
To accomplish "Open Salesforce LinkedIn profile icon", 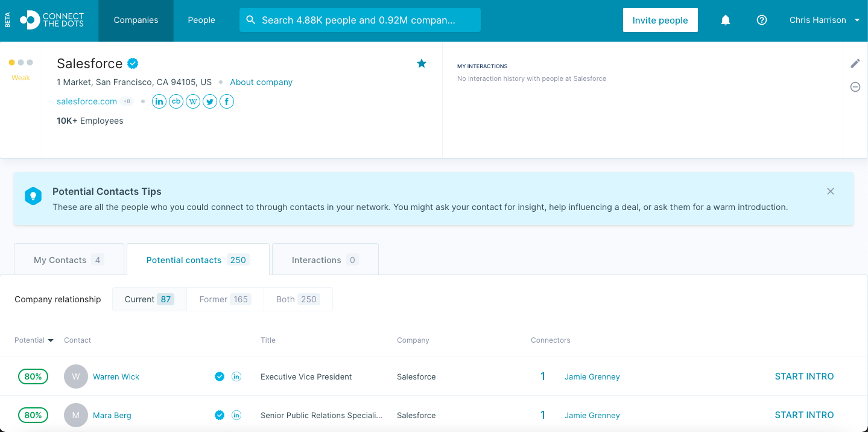I will tap(159, 101).
